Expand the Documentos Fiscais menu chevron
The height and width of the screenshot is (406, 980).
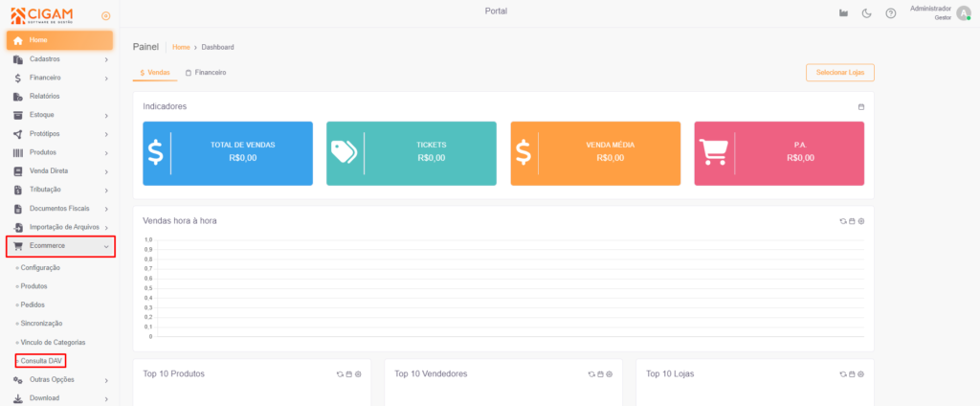(x=106, y=209)
